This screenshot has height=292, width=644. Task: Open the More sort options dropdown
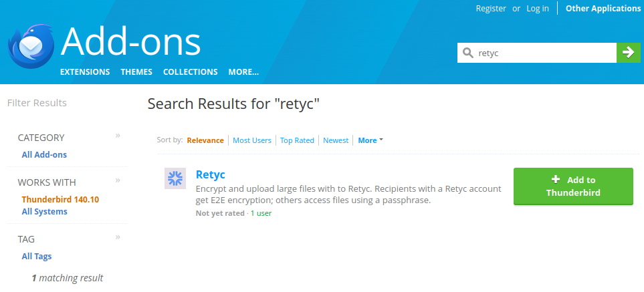click(370, 140)
